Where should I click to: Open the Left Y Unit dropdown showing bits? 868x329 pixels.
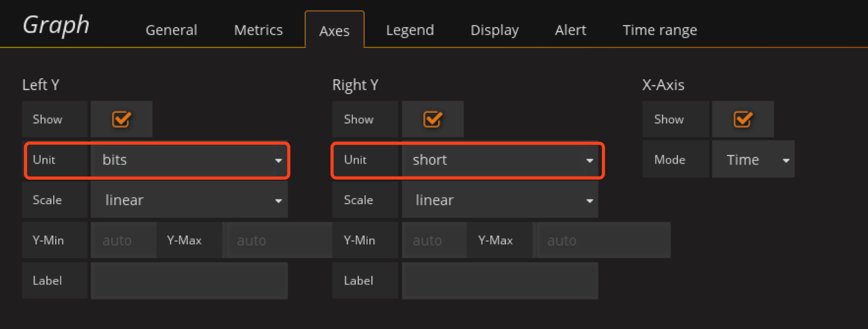[189, 160]
